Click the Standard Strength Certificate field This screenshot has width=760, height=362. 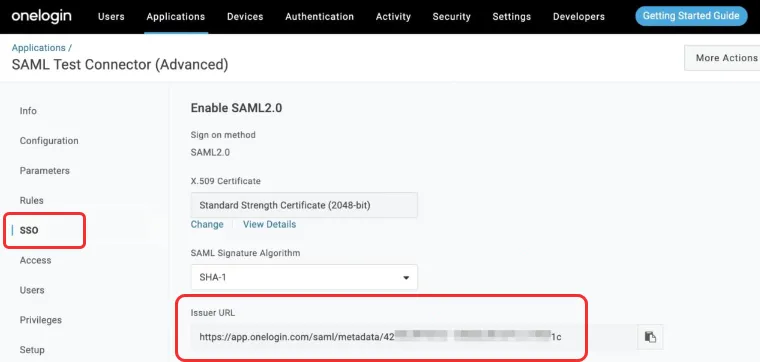[x=304, y=205]
